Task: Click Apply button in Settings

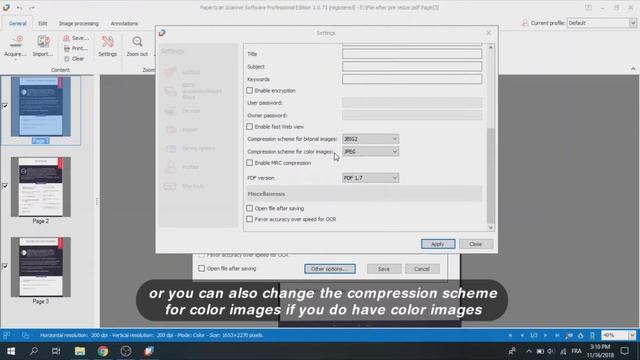Action: click(438, 244)
